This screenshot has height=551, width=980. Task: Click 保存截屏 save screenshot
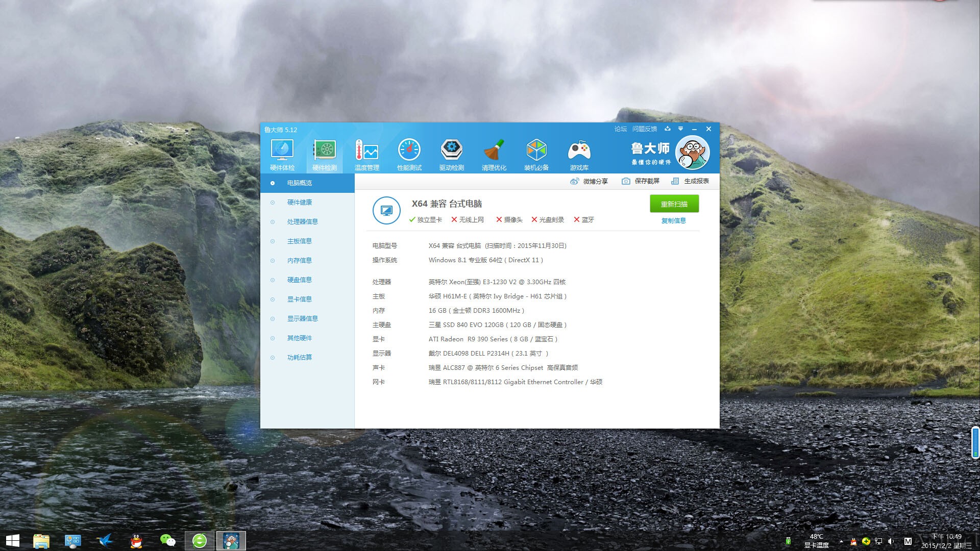coord(641,181)
